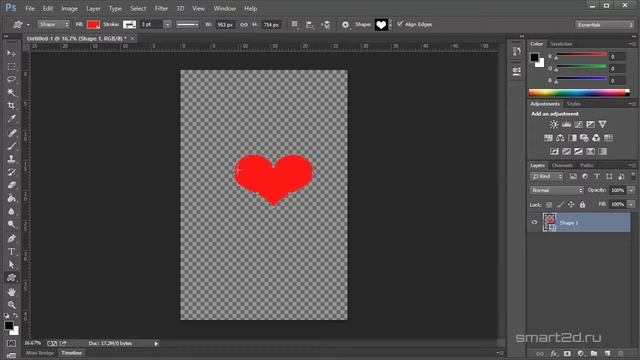Add an Invert adjustment
The height and width of the screenshot is (360, 640).
pyautogui.click(x=554, y=151)
